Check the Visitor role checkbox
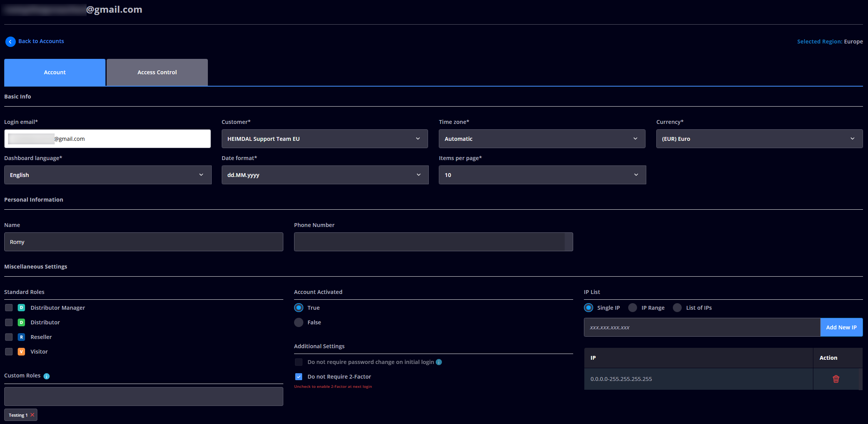Image resolution: width=868 pixels, height=424 pixels. click(9, 352)
